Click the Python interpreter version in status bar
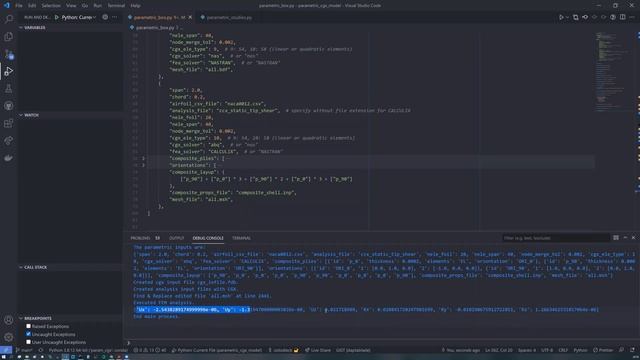Viewport: 640px width, 360px height. click(88, 350)
